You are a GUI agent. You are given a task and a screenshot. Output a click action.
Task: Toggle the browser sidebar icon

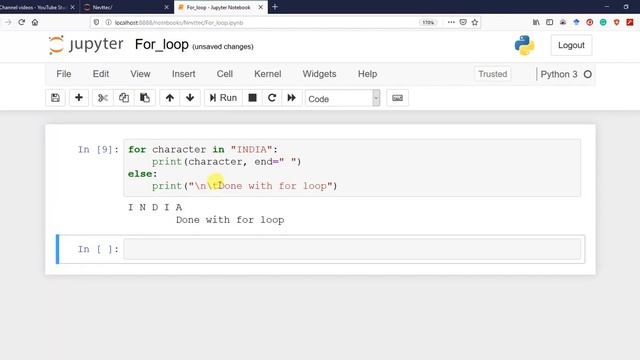click(549, 22)
